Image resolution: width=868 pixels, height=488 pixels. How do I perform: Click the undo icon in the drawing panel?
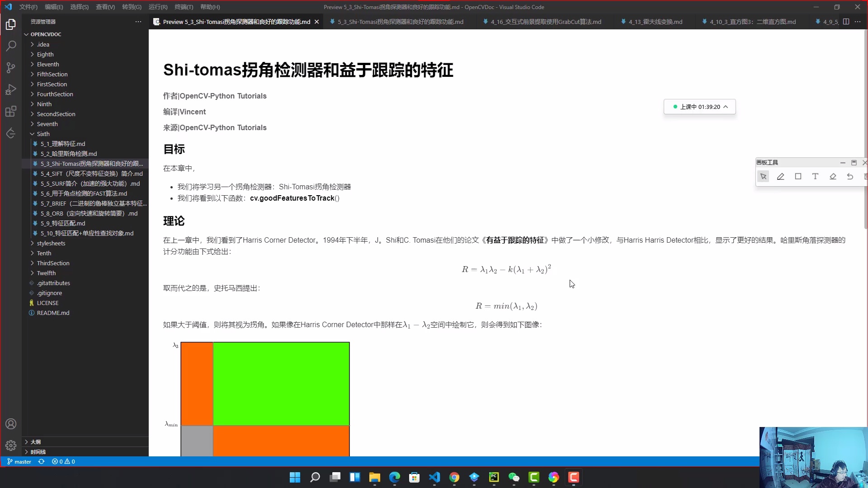850,177
